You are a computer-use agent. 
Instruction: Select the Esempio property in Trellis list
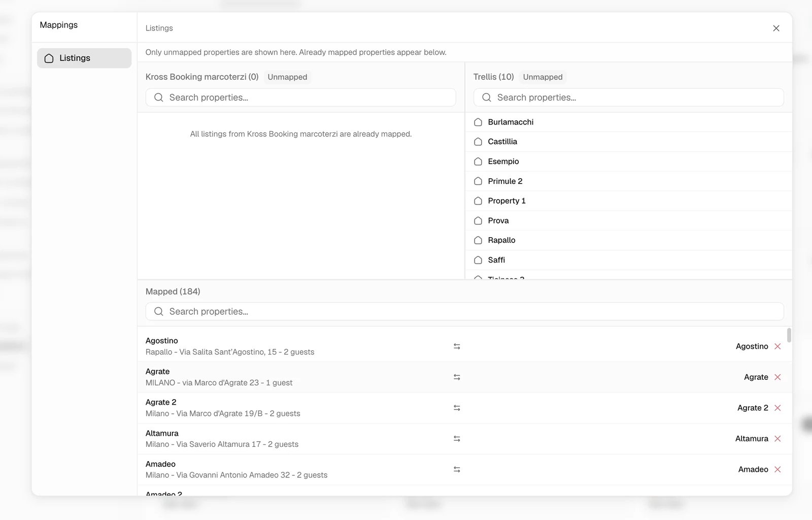point(628,161)
